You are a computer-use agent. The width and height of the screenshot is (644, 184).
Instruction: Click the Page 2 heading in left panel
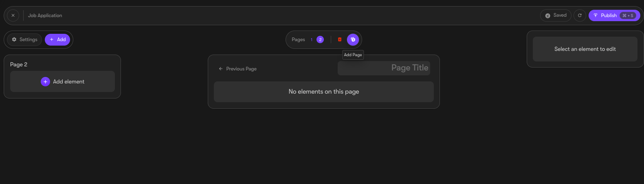point(19,64)
